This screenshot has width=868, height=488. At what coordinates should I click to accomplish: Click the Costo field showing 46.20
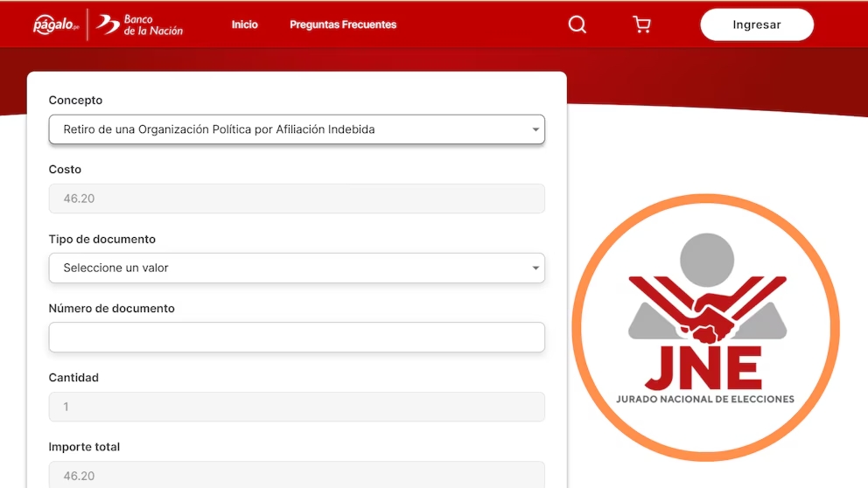tap(297, 199)
